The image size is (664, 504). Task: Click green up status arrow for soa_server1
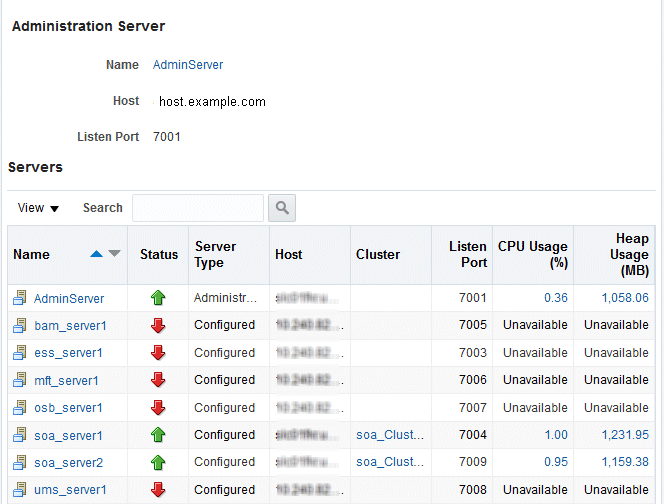tap(158, 435)
